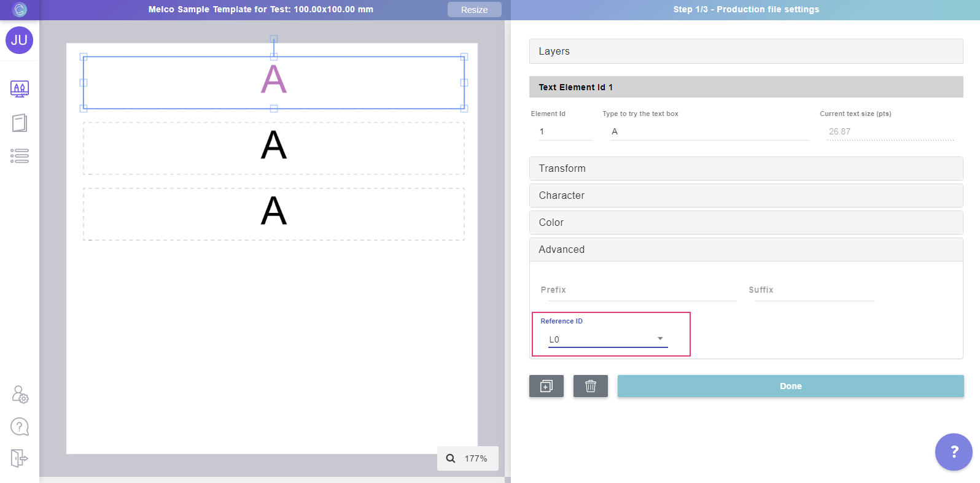The image size is (980, 483).
Task: Open the list view sidebar icon
Action: point(20,156)
